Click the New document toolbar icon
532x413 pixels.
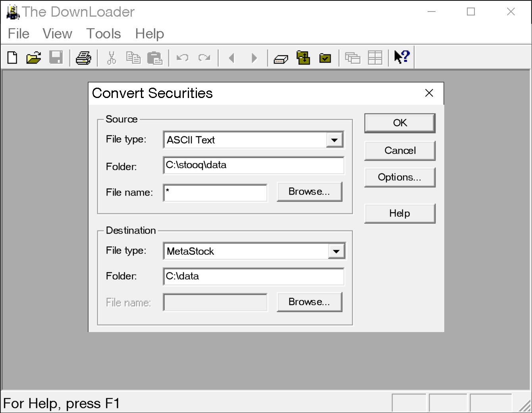[x=13, y=58]
